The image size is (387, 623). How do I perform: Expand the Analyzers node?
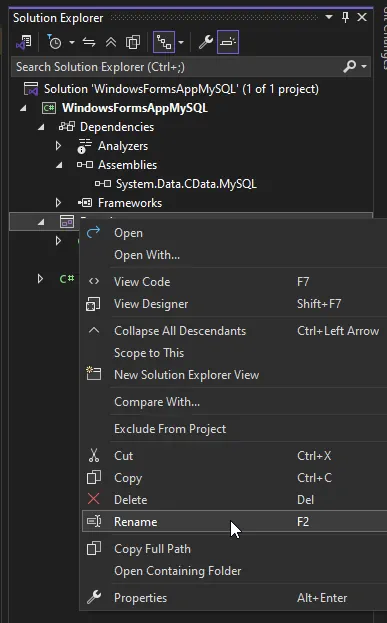[x=58, y=146]
